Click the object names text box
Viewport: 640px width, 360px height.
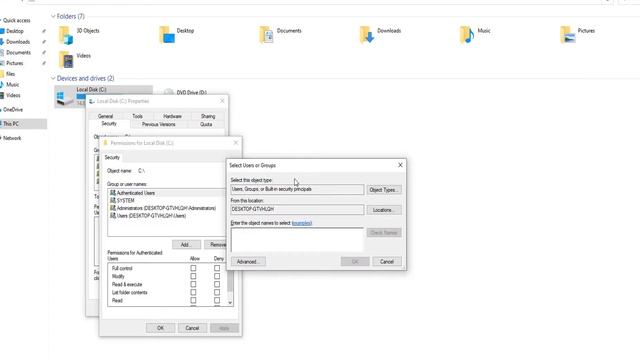[297, 240]
